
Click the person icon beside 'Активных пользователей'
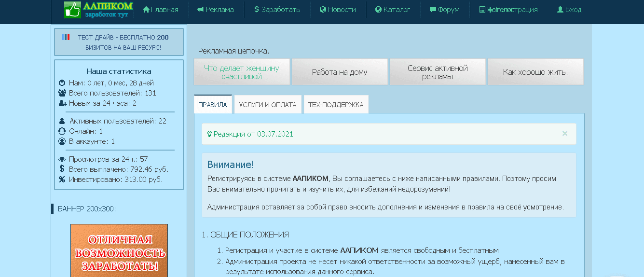coord(62,121)
